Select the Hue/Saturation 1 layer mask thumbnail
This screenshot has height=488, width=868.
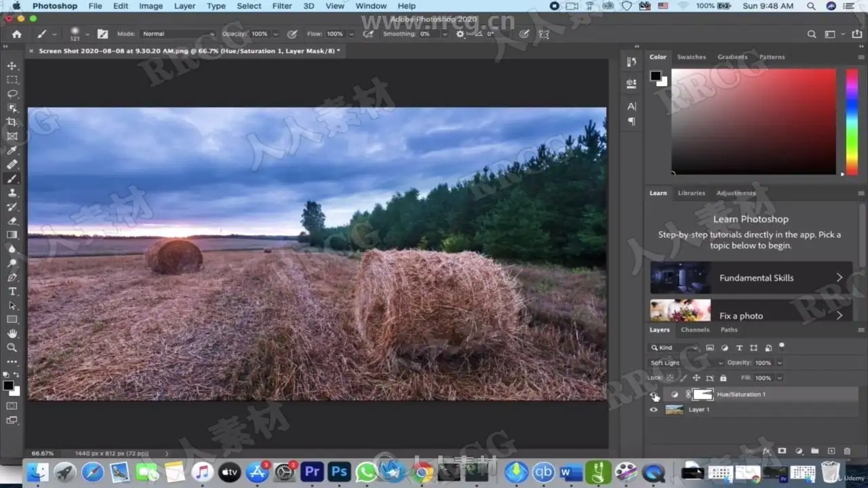[703, 394]
